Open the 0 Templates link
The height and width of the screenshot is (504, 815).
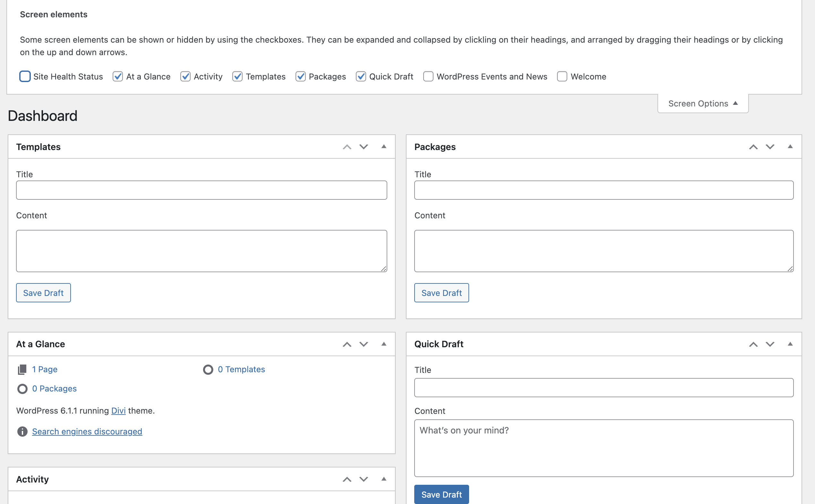click(241, 369)
